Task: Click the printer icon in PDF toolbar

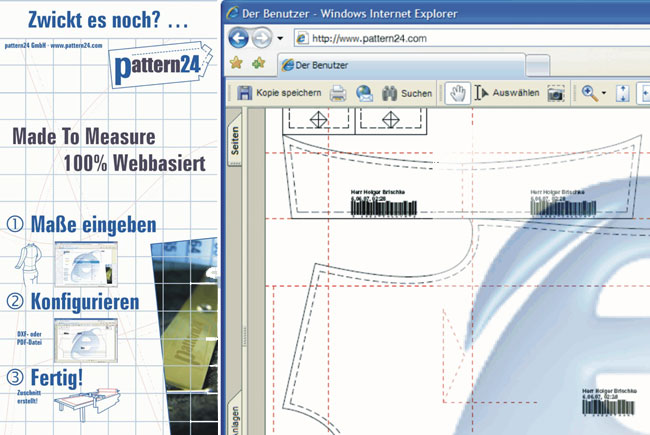Action: point(339,94)
